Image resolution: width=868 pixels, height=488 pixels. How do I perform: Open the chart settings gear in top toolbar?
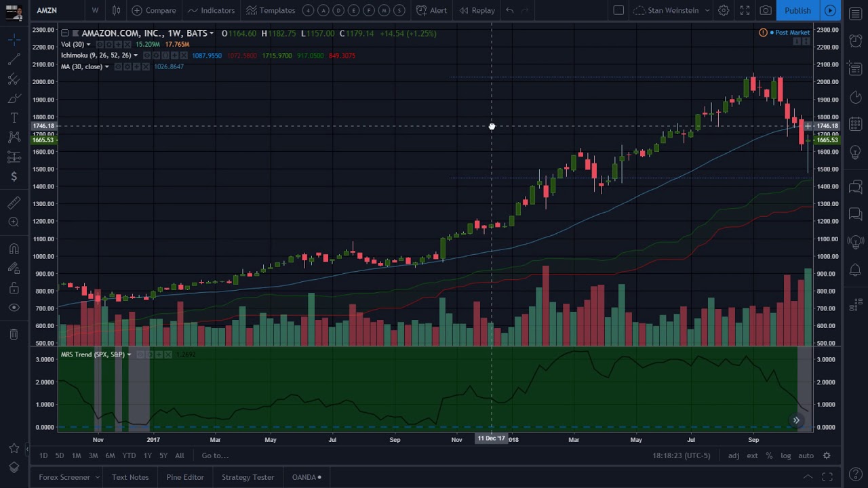coord(724,10)
